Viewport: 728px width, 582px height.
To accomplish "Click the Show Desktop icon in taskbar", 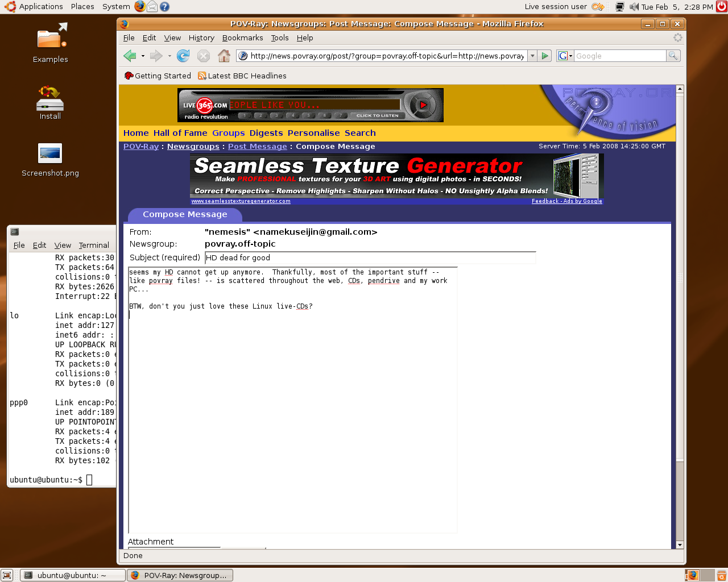I will point(7,575).
